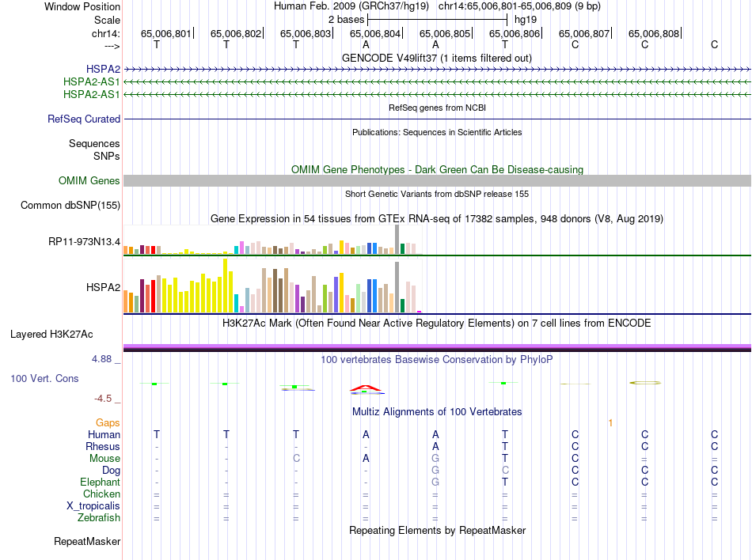Select the HSPA2 gene label in GENCODE track

pos(103,70)
